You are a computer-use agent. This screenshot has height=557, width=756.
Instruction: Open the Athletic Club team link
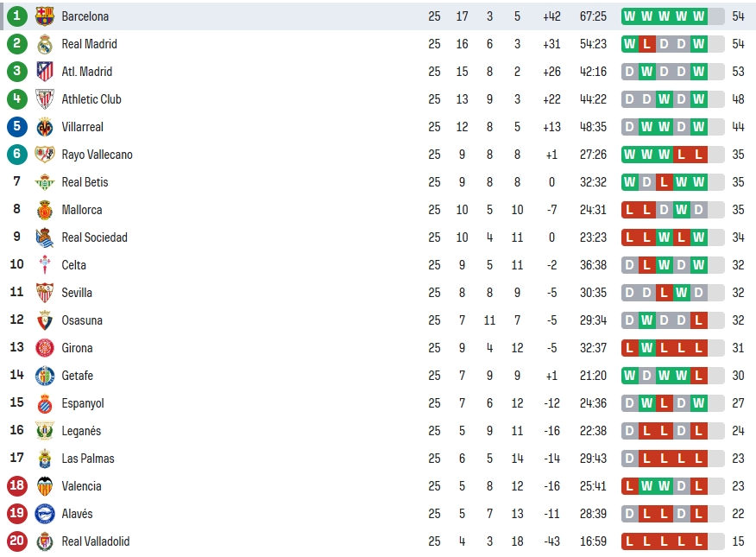(x=91, y=99)
